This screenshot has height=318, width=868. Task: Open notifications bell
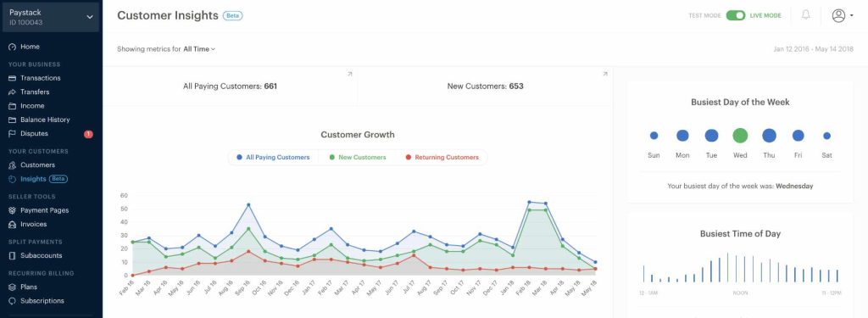coord(806,15)
